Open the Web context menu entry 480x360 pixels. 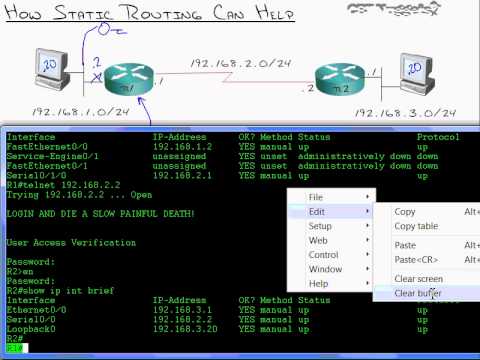(331, 240)
